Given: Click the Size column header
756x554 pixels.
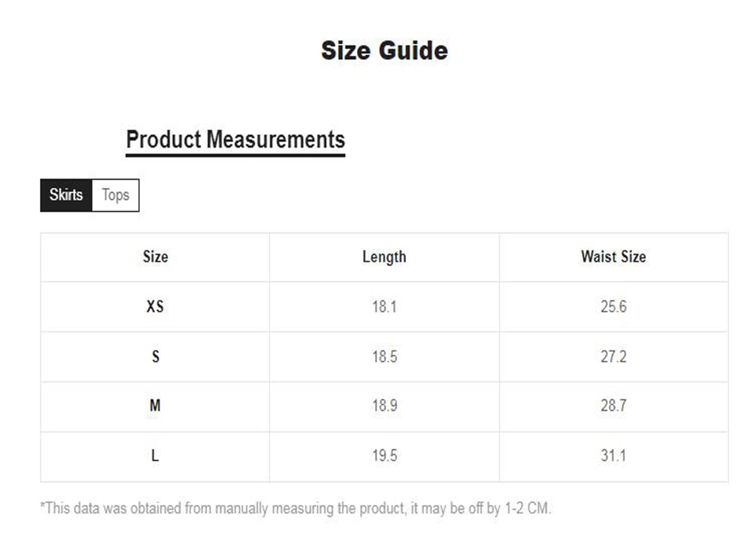Looking at the screenshot, I should [155, 257].
